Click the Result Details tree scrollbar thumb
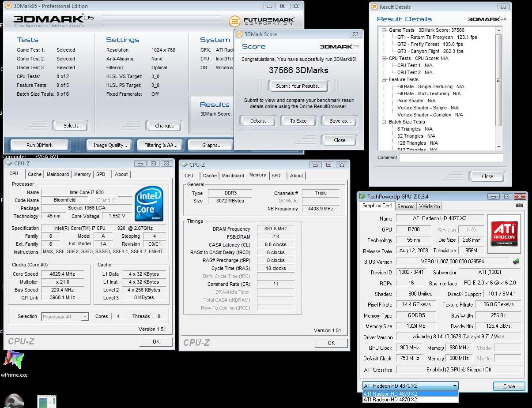The image size is (532, 408). (499, 80)
